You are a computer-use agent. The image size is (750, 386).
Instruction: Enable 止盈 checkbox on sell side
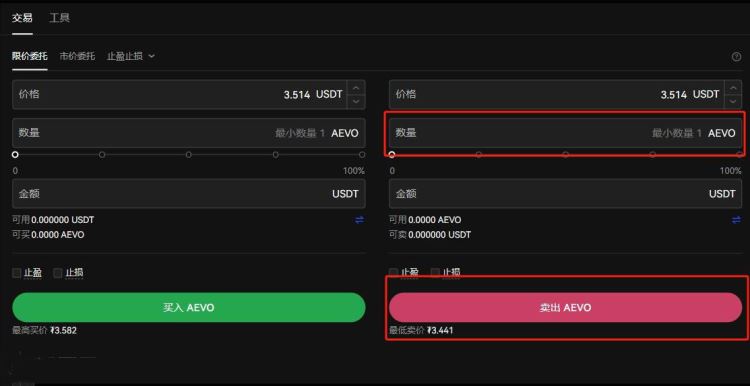click(x=394, y=272)
